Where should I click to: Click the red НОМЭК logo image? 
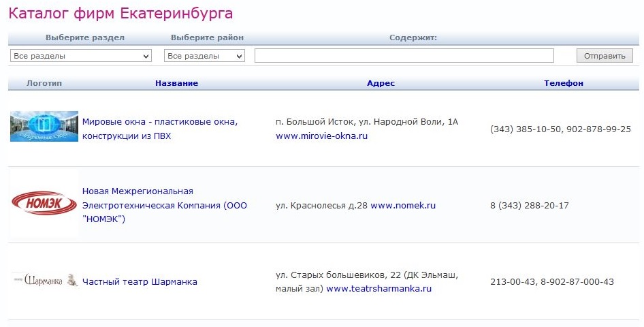44,204
